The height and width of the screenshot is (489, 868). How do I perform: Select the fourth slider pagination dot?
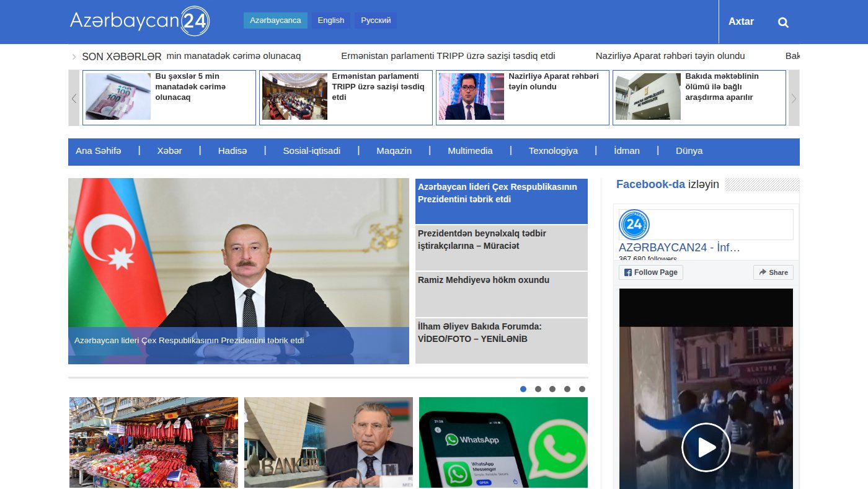pos(567,389)
